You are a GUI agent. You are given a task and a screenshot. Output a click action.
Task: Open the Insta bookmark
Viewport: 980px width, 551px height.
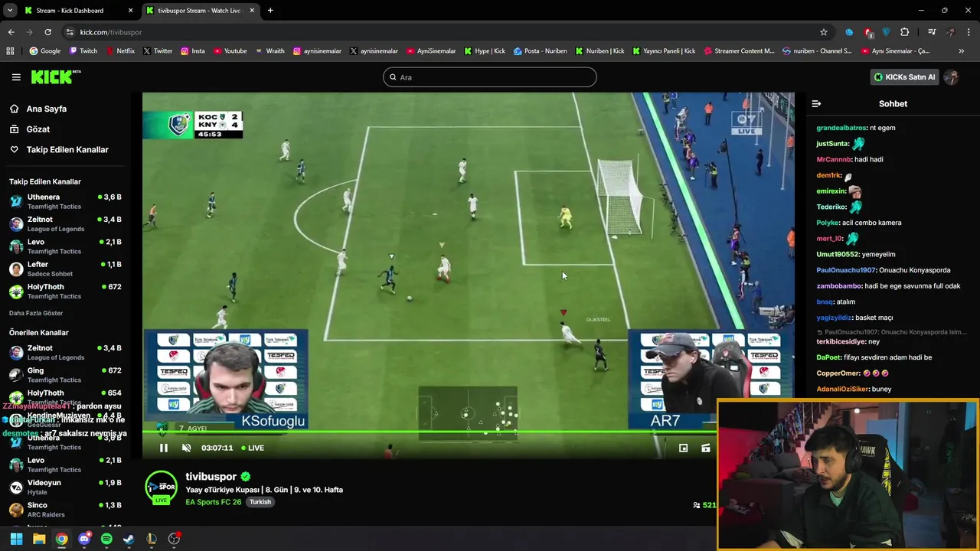point(192,51)
